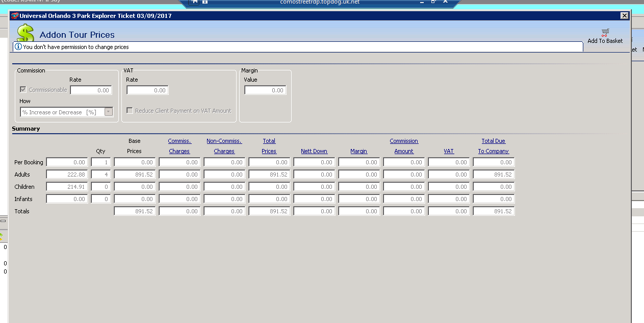Click the Infants row label
Screen dimensions: 644x323
23,199
